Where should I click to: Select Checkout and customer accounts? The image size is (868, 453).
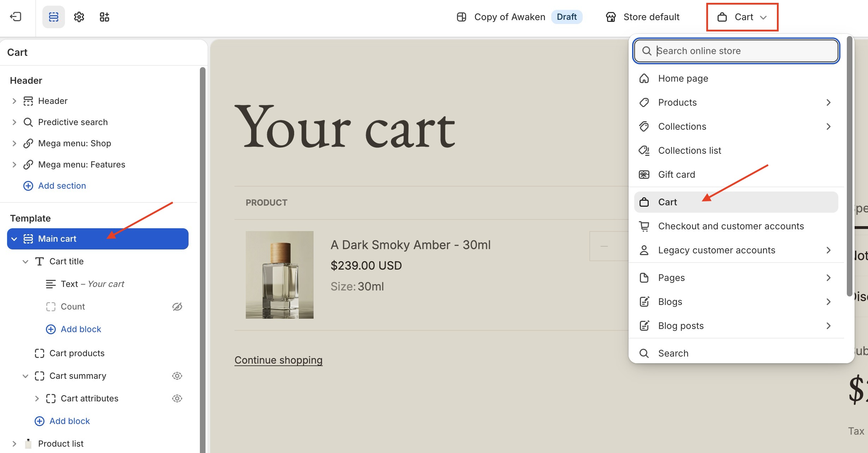736,226
